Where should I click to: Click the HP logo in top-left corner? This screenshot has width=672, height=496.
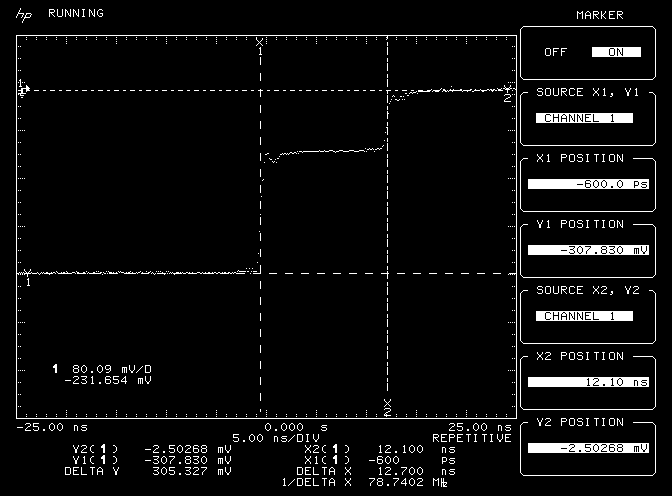(24, 14)
